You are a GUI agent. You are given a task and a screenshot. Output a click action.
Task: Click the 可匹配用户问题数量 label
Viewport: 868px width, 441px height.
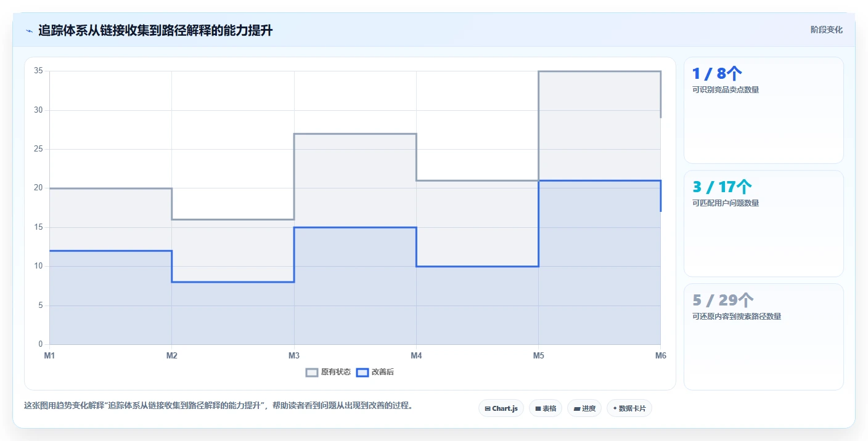(726, 203)
